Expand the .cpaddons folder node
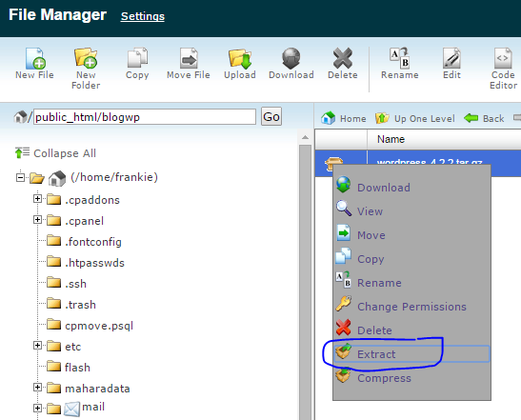The image size is (521, 420). click(x=37, y=199)
